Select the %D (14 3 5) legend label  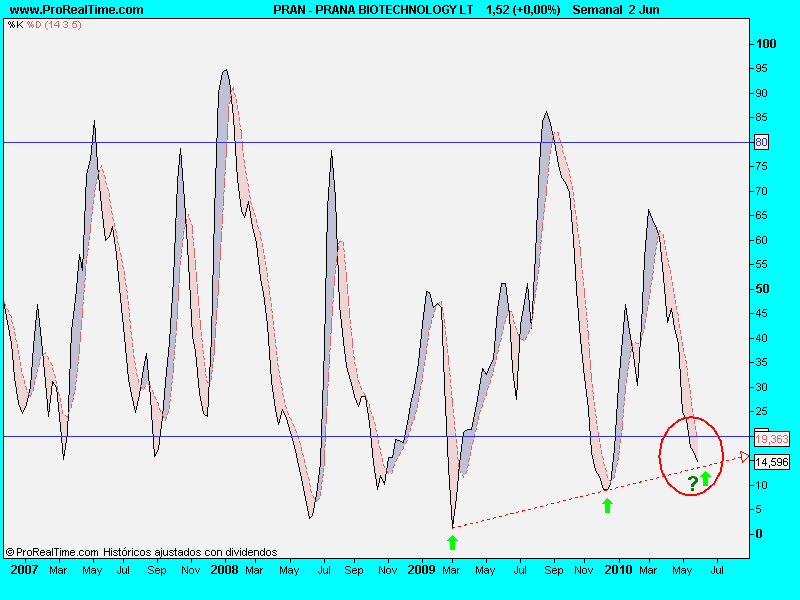click(54, 24)
